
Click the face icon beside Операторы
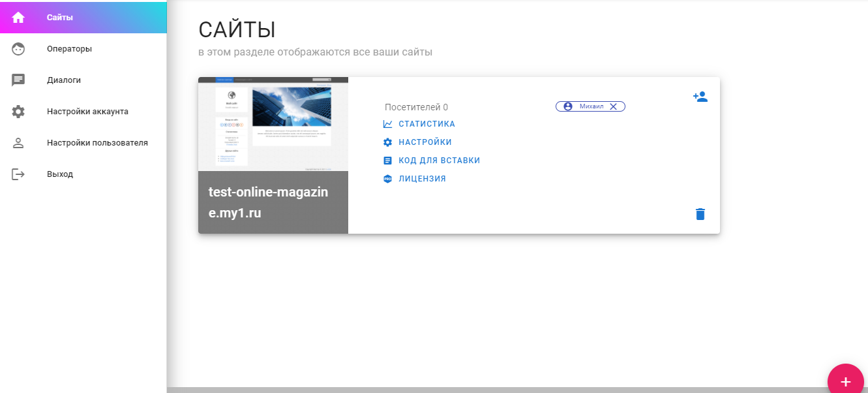pos(18,49)
